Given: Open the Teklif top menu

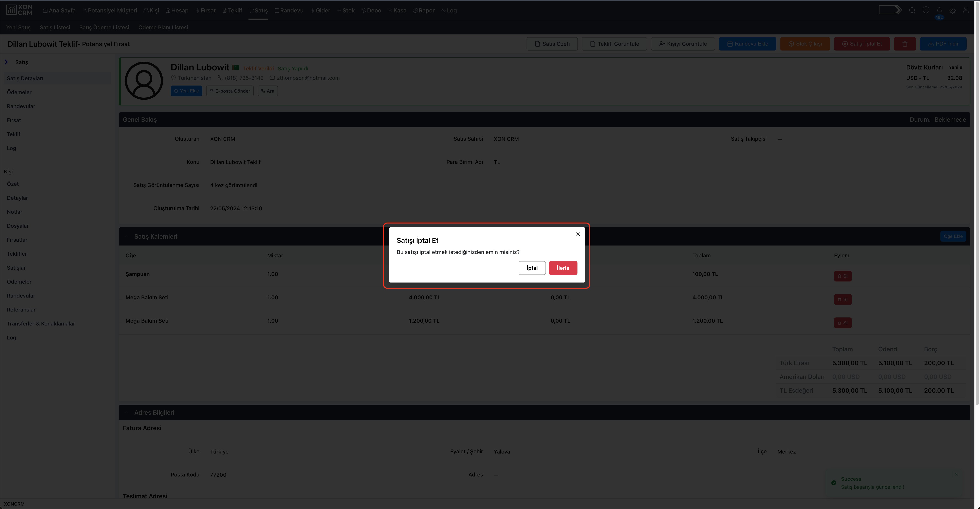Looking at the screenshot, I should [x=232, y=10].
